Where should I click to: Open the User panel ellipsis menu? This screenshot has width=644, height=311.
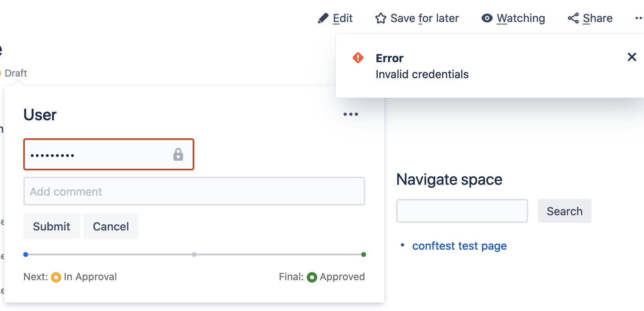point(350,114)
